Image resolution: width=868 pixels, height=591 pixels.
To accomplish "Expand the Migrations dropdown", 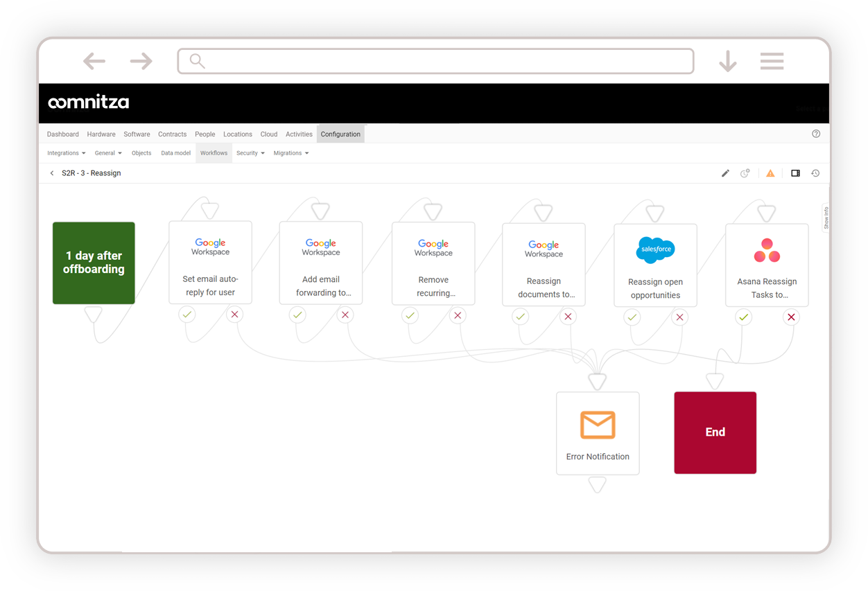I will point(291,153).
